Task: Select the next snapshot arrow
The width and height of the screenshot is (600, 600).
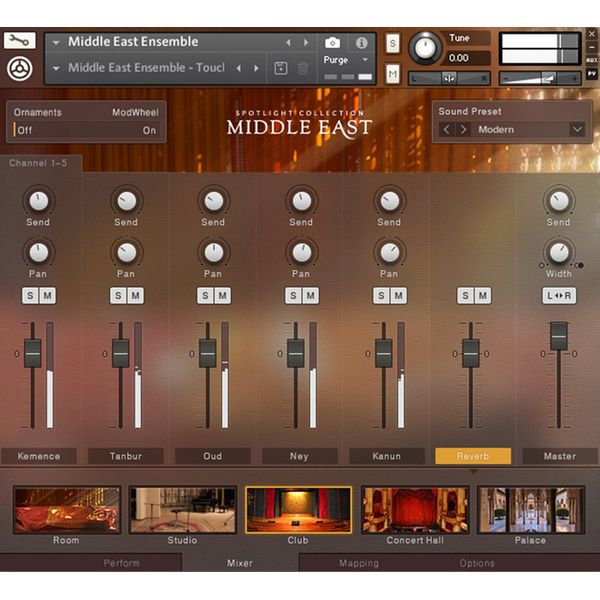Action: click(x=256, y=68)
